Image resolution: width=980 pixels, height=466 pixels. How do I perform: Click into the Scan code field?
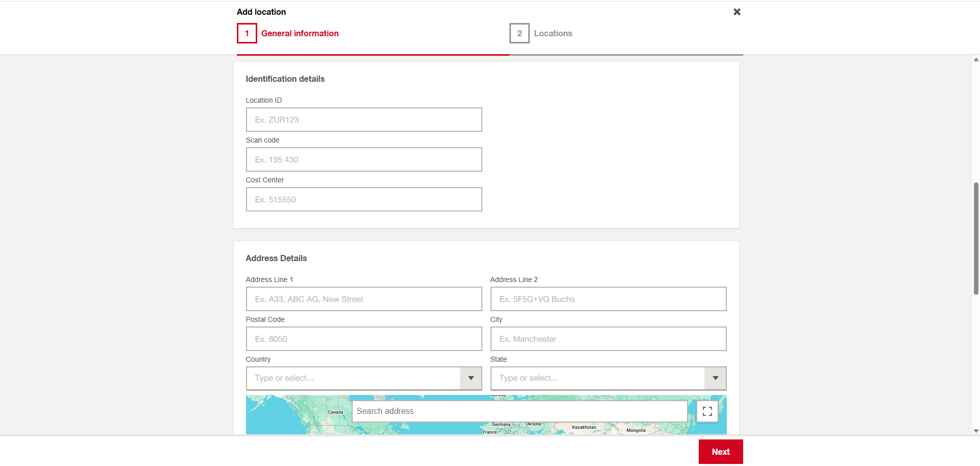[363, 160]
